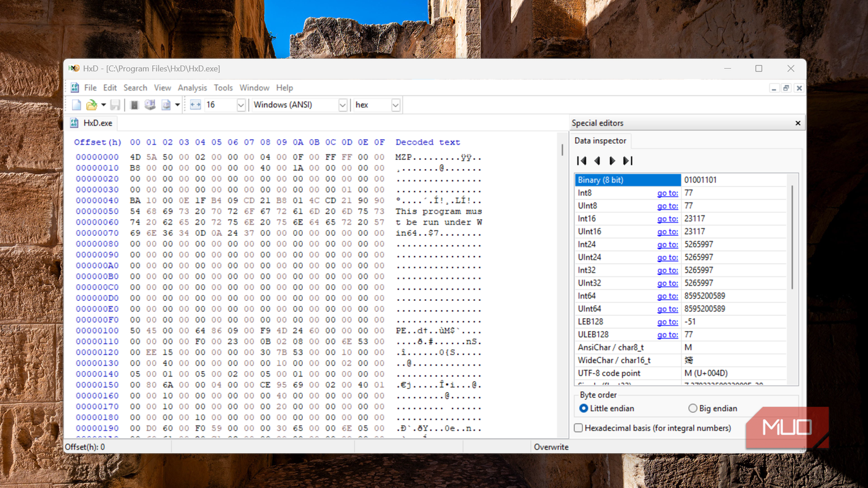This screenshot has height=488, width=868.
Task: Jump to last byte in Data inspector
Action: click(x=627, y=161)
